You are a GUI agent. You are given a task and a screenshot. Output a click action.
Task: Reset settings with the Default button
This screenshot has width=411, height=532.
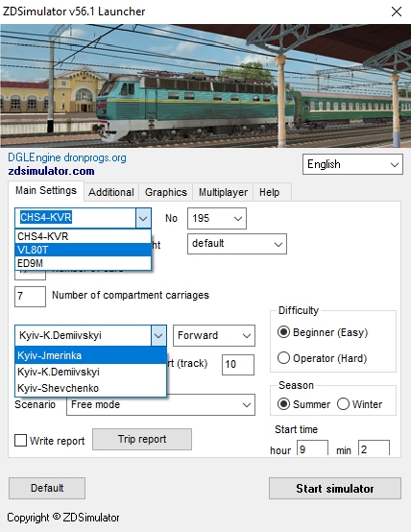[x=47, y=488]
